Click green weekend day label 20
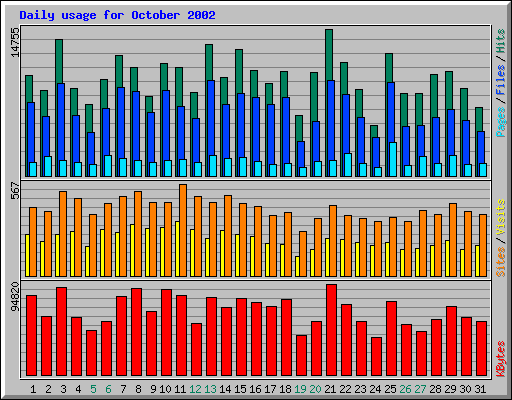This screenshot has height=400, width=512. click(315, 389)
